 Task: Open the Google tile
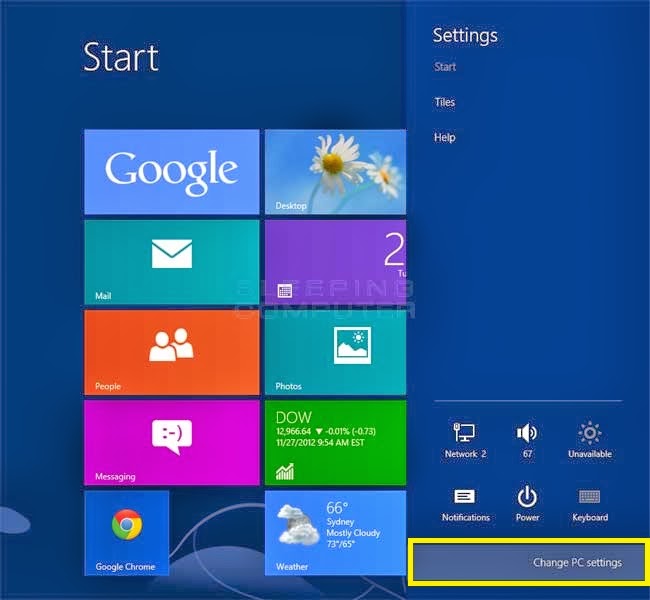(172, 172)
